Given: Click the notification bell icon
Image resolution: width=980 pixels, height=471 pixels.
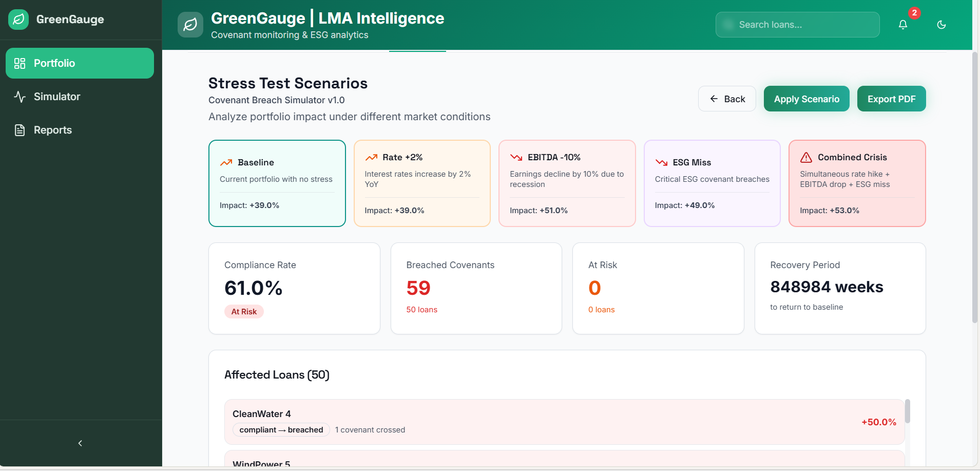Looking at the screenshot, I should [x=903, y=25].
